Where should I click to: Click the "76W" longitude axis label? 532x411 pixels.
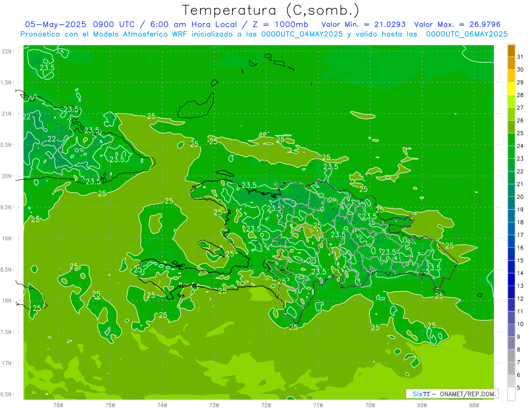[58, 405]
